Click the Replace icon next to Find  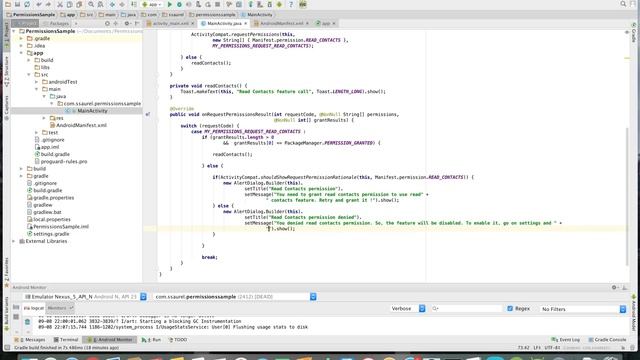(x=100, y=4)
